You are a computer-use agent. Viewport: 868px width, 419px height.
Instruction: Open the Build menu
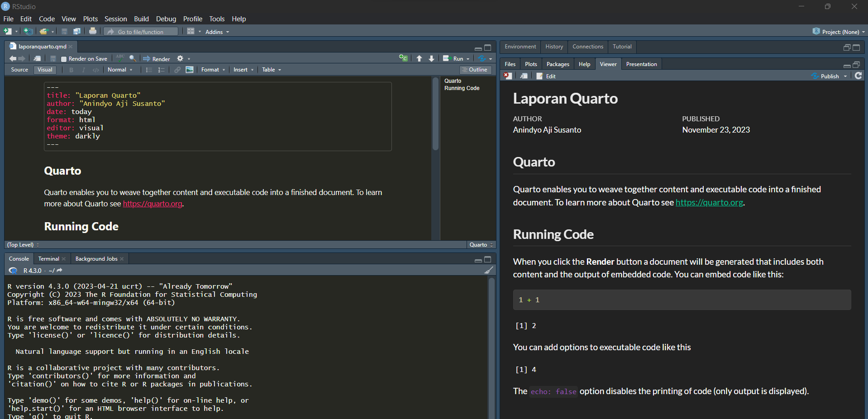click(141, 19)
